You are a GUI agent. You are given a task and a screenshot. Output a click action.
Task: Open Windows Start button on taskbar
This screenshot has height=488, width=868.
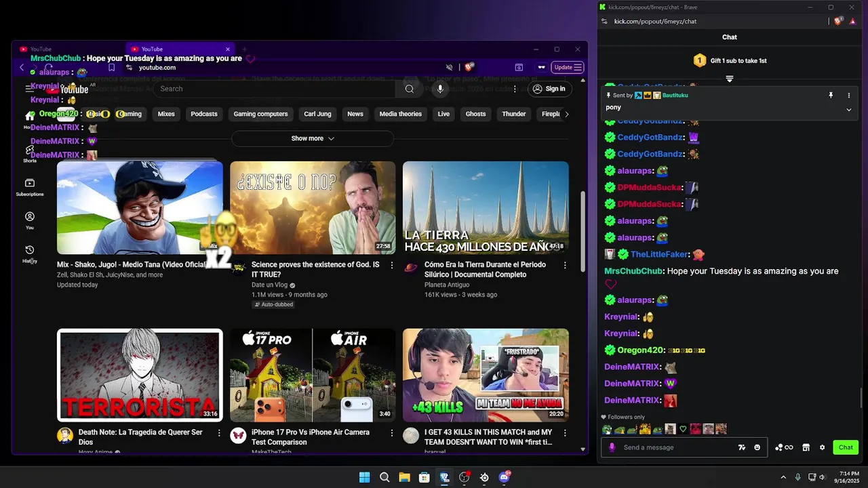coord(364,477)
